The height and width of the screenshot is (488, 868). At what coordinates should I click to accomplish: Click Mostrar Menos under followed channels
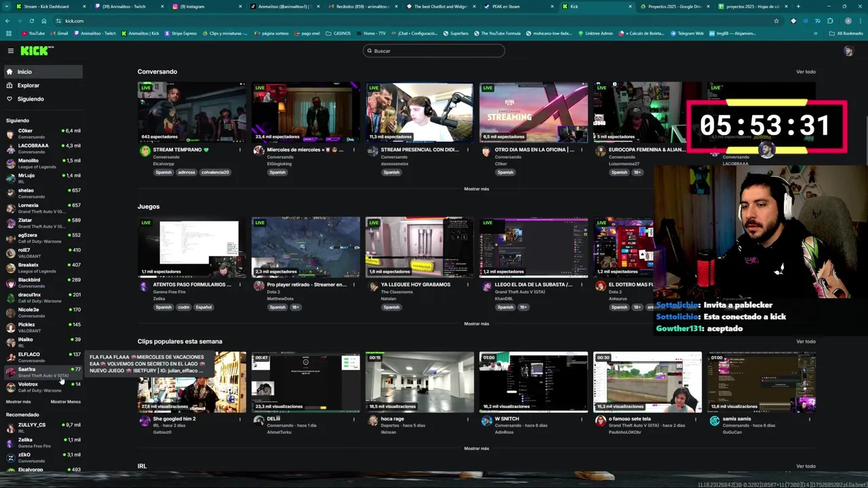pos(66,402)
